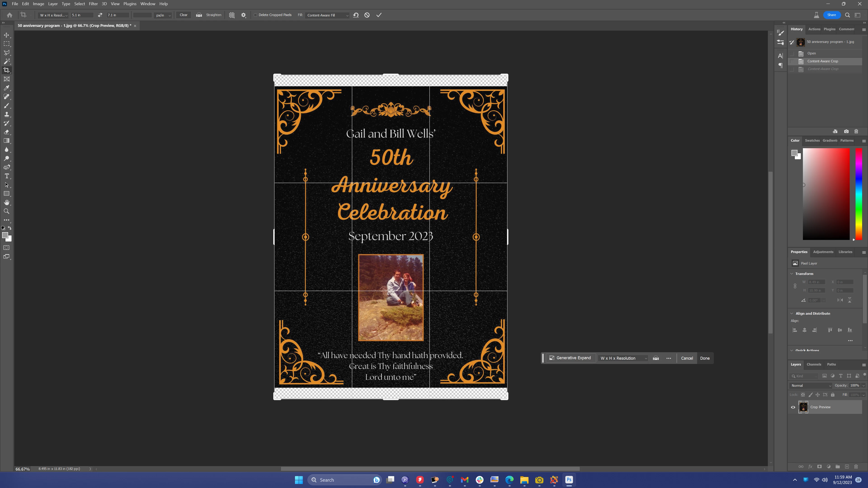This screenshot has height=488, width=868.
Task: Switch to the Channels tab
Action: point(814,364)
